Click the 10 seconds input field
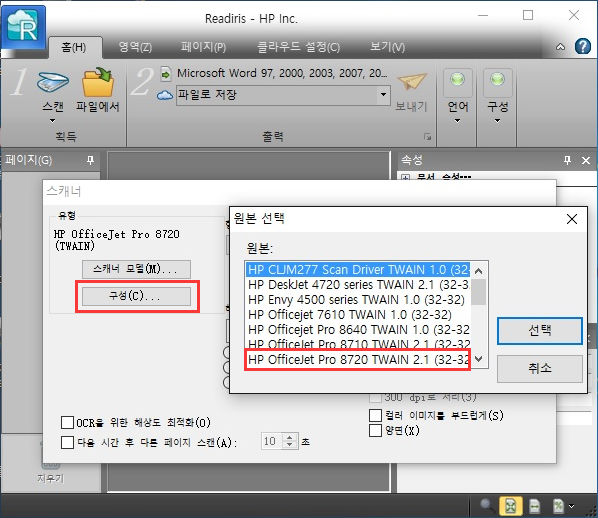Viewport: 598px width, 518px height. pyautogui.click(x=272, y=441)
